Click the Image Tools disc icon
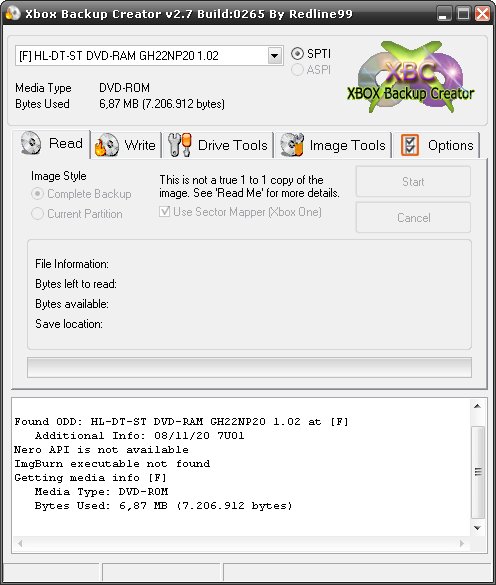The height and width of the screenshot is (585, 496). click(292, 145)
